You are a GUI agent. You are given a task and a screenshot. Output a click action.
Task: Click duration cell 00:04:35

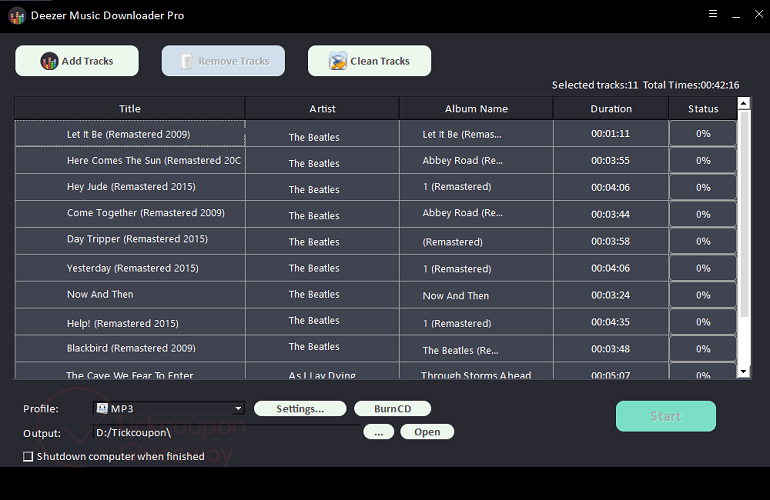(611, 322)
